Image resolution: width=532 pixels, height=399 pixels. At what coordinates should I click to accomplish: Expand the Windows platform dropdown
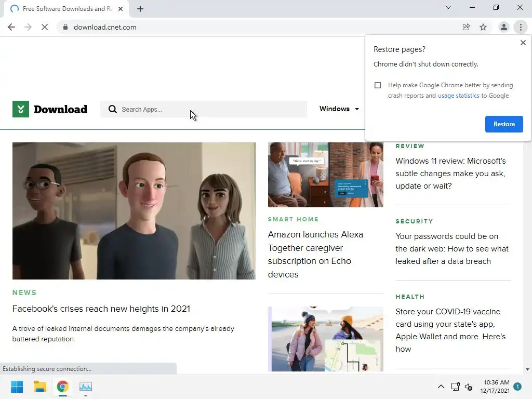(x=339, y=109)
